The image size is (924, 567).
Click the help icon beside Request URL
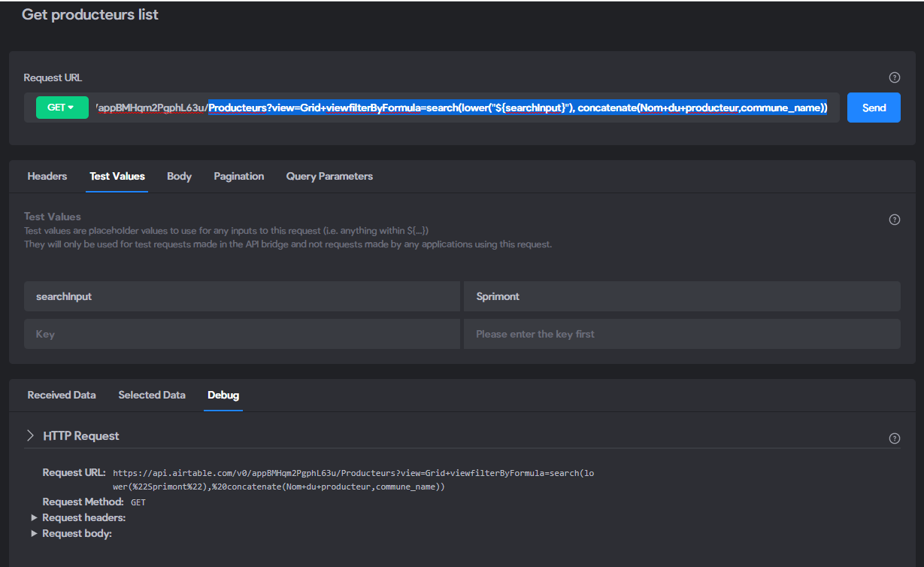(895, 77)
